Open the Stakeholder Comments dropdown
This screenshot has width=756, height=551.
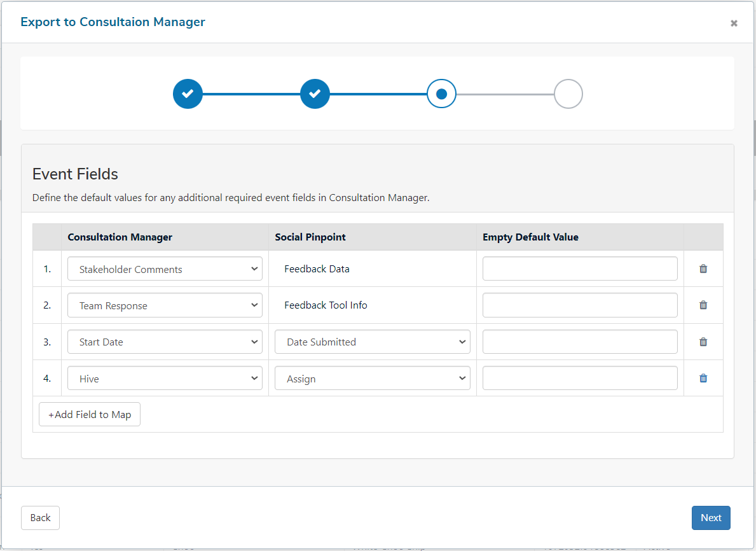pyautogui.click(x=165, y=269)
